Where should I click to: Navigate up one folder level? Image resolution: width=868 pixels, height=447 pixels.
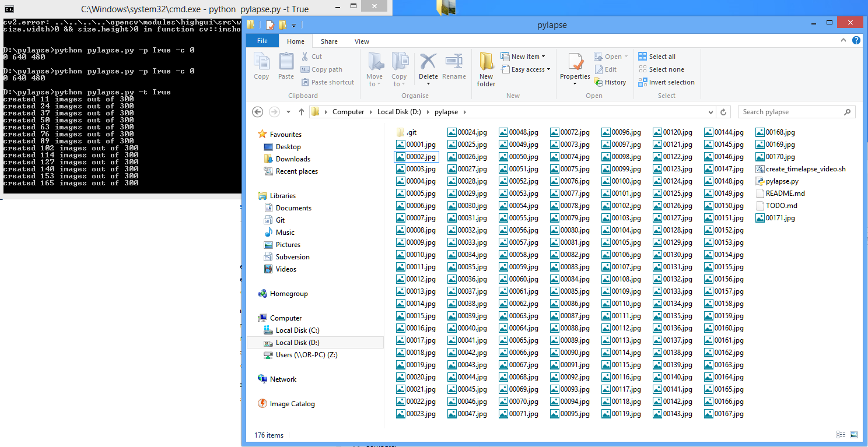point(302,111)
